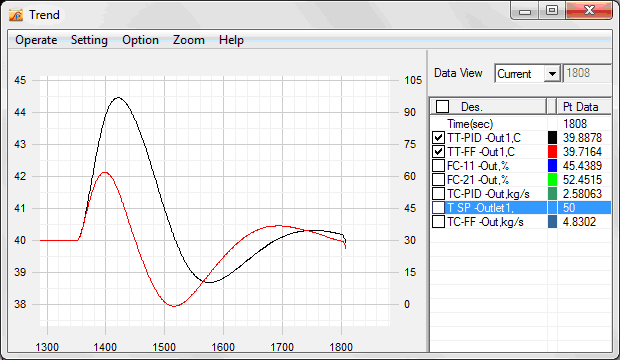Click the blue FC-11 color swatch
Screen dimensions: 620x360
point(552,166)
